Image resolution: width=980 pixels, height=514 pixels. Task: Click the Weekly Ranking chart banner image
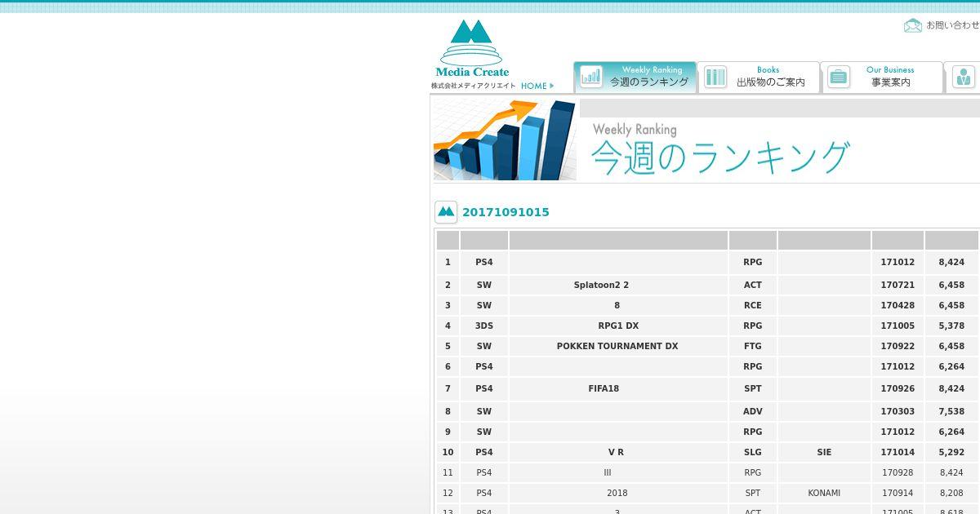coord(505,140)
